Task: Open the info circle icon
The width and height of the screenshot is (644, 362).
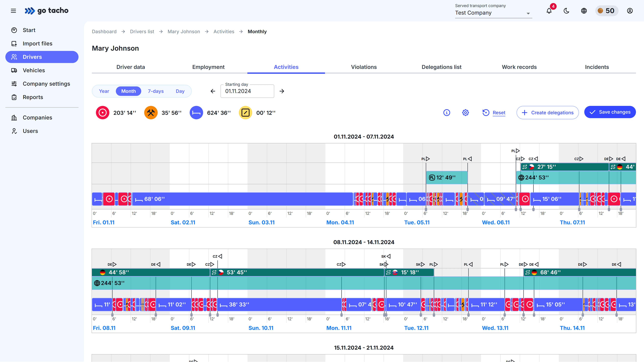Action: click(447, 113)
